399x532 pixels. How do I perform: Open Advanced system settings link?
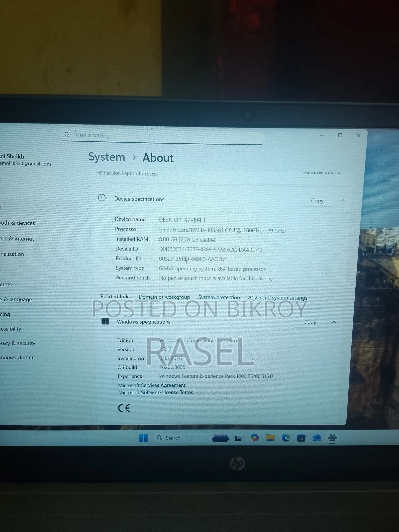278,298
